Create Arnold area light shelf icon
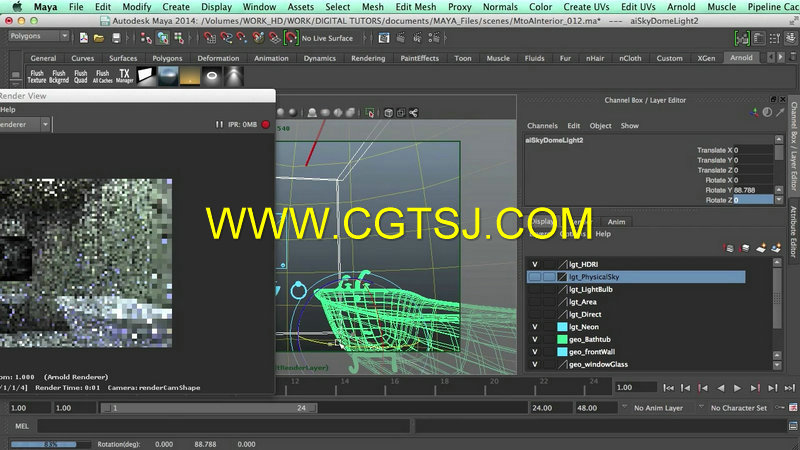 click(146, 77)
